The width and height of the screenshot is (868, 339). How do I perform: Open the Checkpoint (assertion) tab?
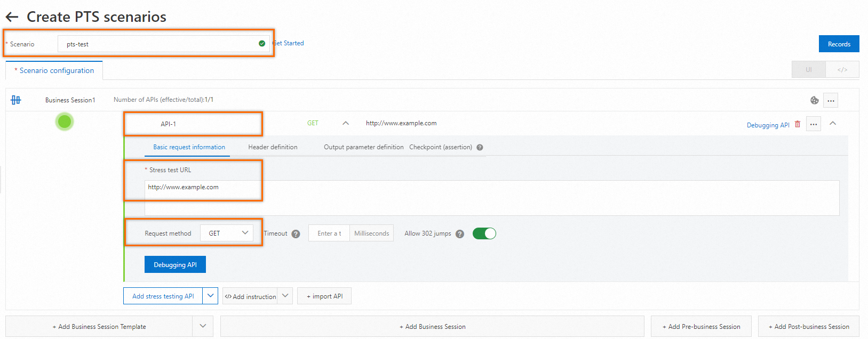[x=441, y=147]
